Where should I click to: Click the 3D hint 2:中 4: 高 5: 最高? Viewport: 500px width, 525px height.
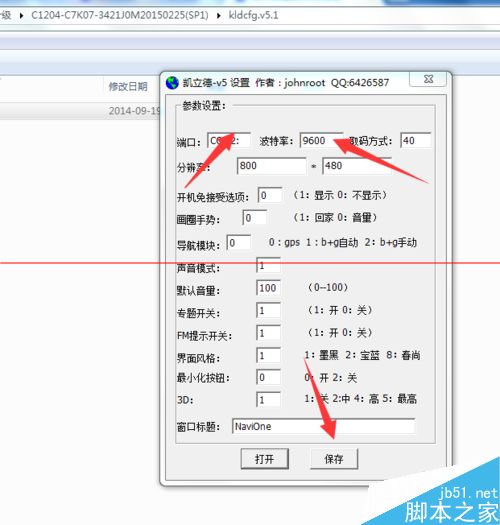(374, 399)
